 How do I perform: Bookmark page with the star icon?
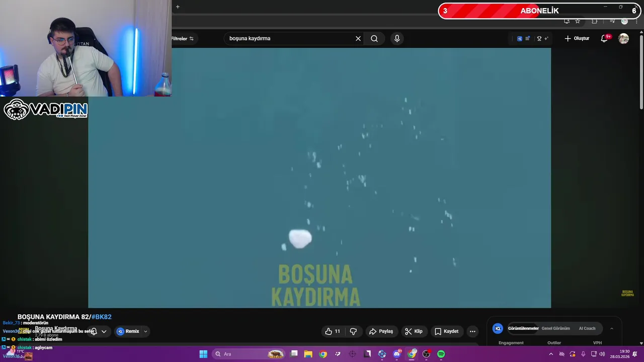(578, 21)
